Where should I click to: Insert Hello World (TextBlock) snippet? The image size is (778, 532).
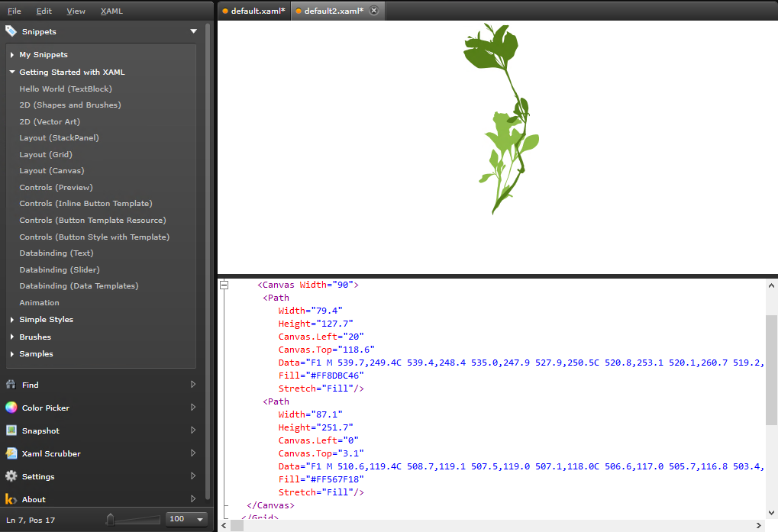(66, 89)
